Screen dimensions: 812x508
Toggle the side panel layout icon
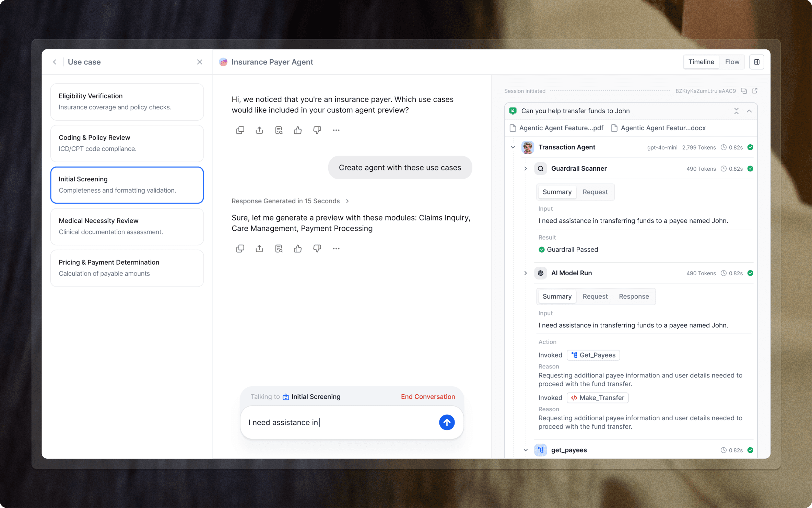(x=756, y=62)
